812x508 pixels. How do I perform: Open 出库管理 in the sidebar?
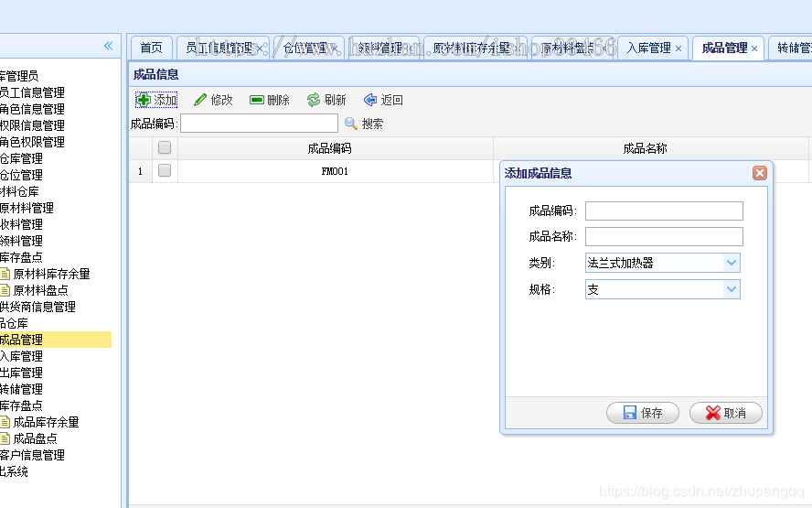(21, 373)
